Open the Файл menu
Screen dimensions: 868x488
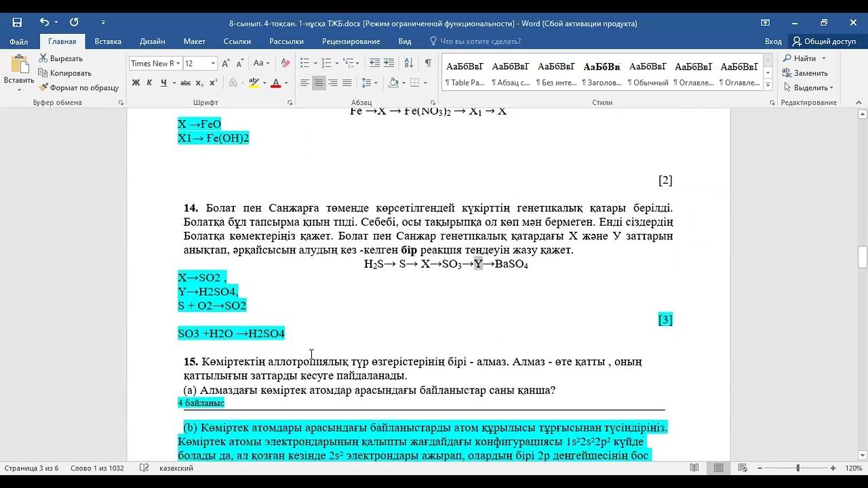tap(19, 41)
